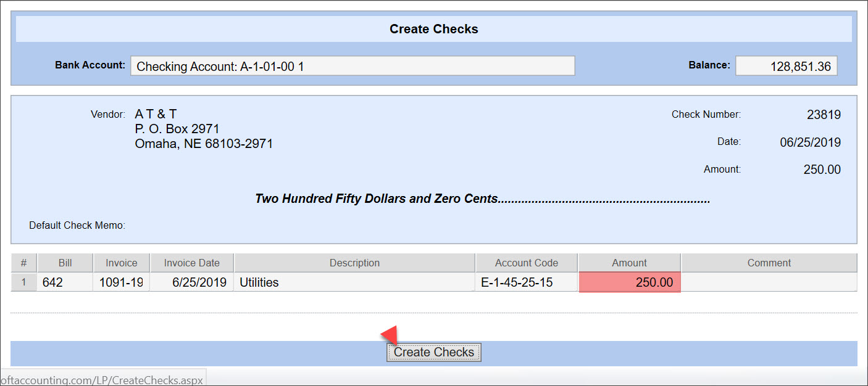The height and width of the screenshot is (386, 868).
Task: Click the CreateChecks.aspx status bar URL
Action: click(102, 380)
